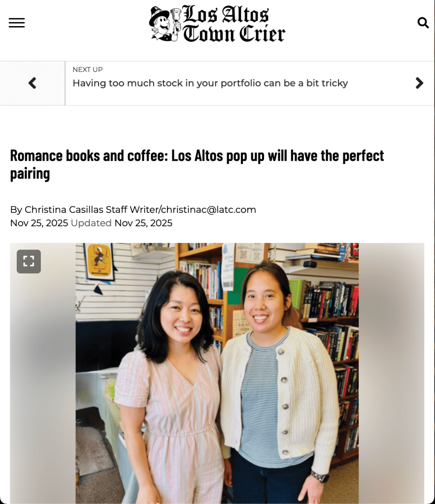Click the first Nov 25, 2025 publish date

[x=39, y=223]
